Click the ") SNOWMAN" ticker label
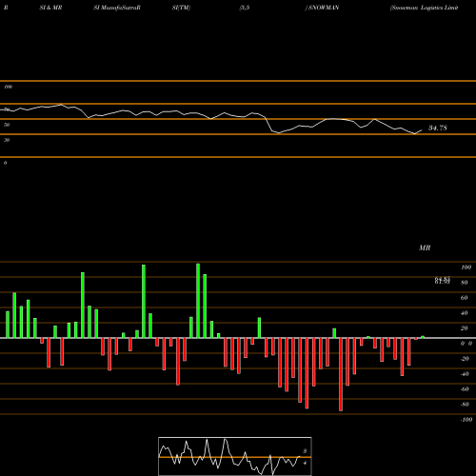Viewport: 476px width, 476px height. [x=323, y=8]
